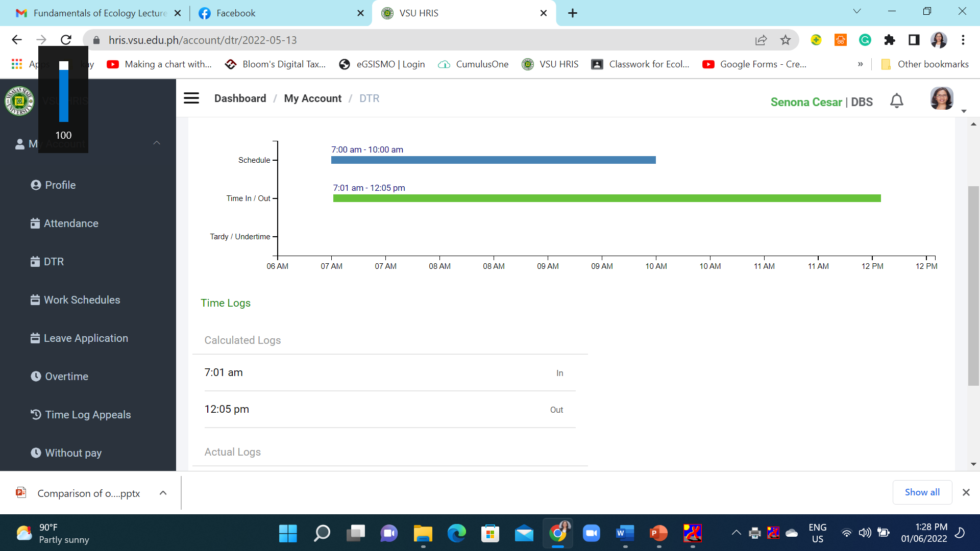The image size is (980, 551).
Task: Click the Dashboard breadcrumb link
Action: [240, 98]
